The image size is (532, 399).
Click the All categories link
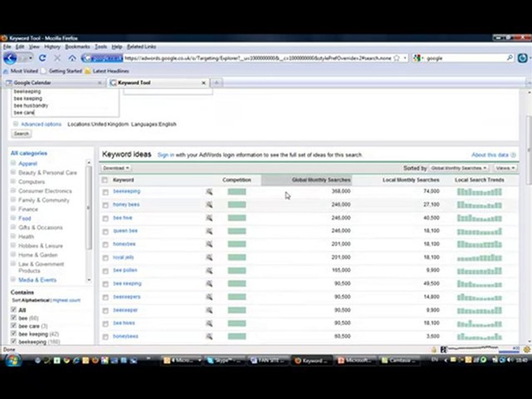[29, 154]
